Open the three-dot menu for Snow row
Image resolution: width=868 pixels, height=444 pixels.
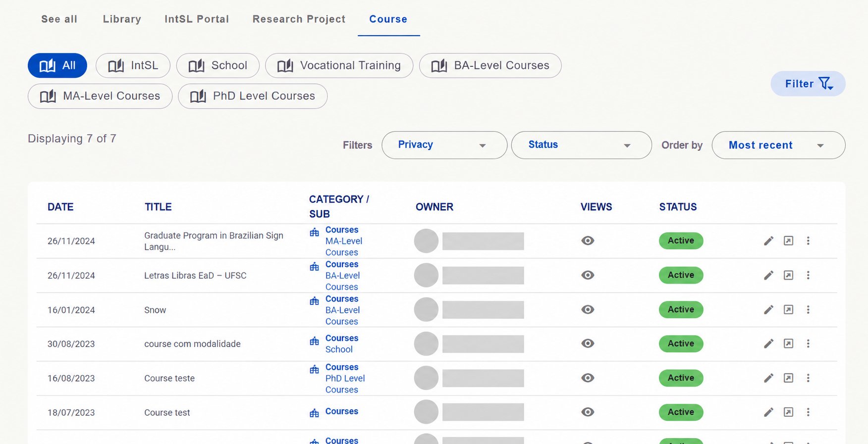[x=808, y=310]
